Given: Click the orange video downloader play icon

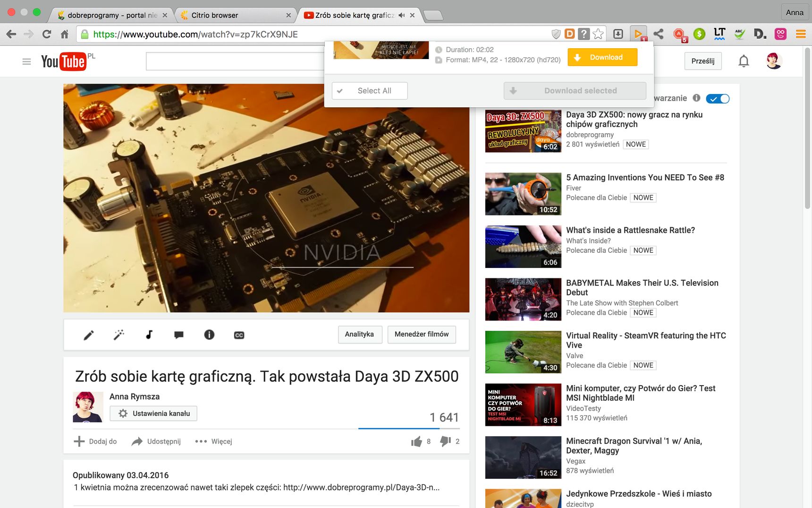Looking at the screenshot, I should point(639,34).
